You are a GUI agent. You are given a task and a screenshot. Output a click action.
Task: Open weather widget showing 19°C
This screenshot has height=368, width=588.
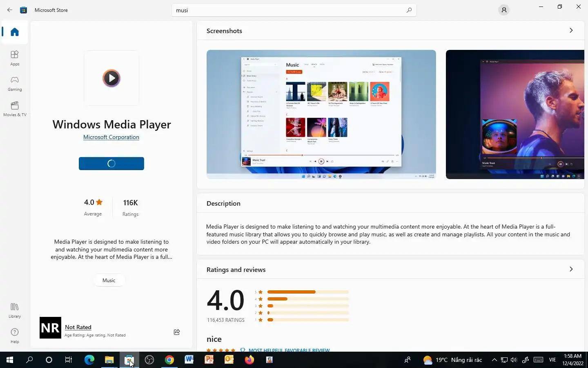[x=452, y=360]
